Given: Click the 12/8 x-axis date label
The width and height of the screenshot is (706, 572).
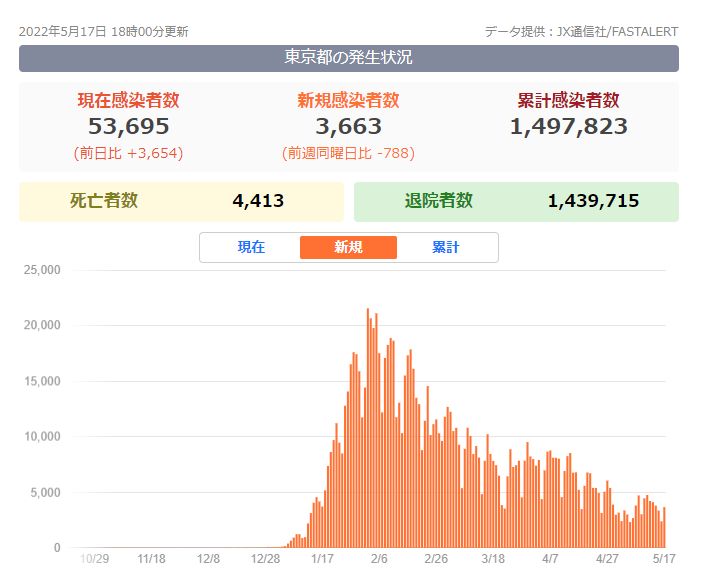Looking at the screenshot, I should click(208, 559).
